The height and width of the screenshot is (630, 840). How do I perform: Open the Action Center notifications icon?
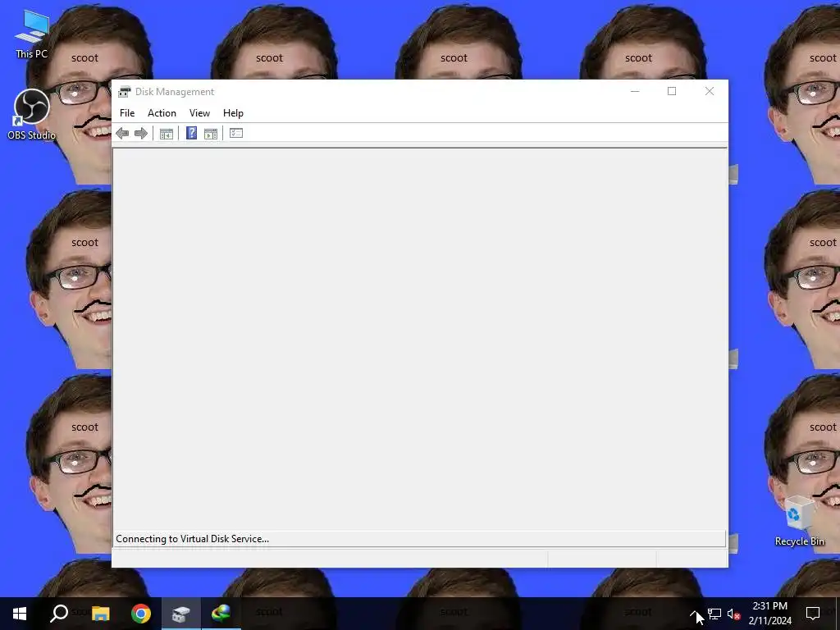(x=813, y=614)
